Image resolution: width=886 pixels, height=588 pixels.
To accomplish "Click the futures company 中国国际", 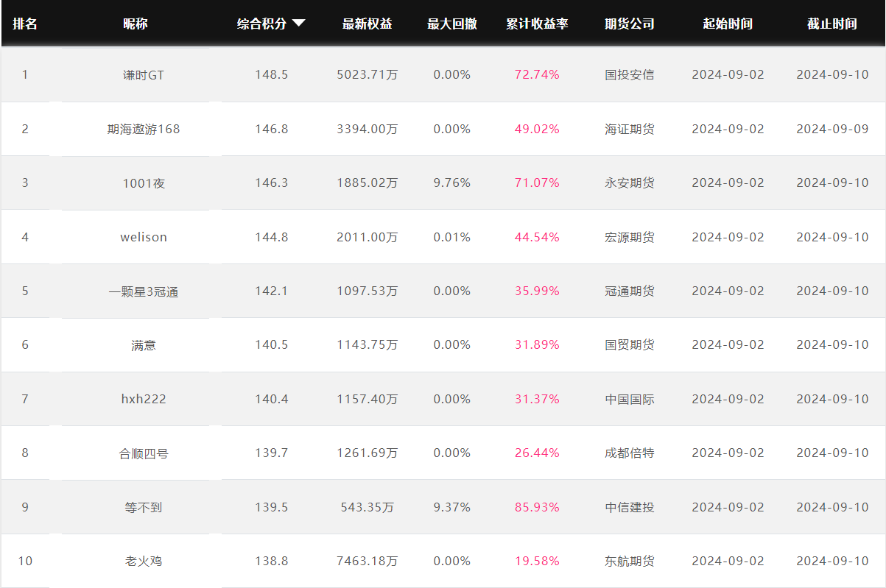I will click(x=630, y=399).
